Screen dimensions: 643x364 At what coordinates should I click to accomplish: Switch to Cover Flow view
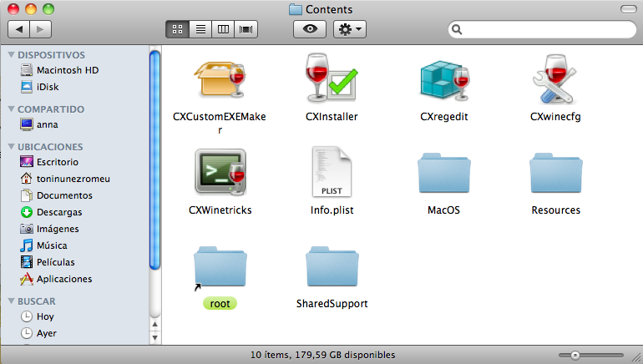[x=246, y=29]
